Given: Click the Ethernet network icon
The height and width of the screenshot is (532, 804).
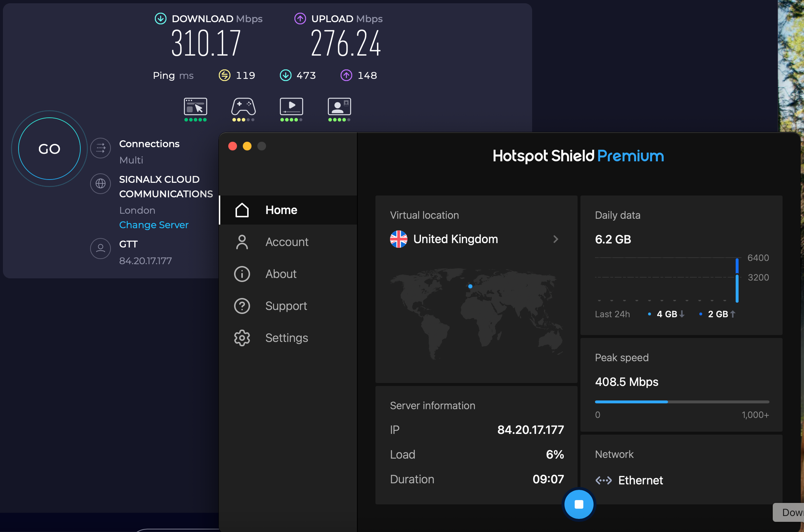Looking at the screenshot, I should [x=604, y=480].
